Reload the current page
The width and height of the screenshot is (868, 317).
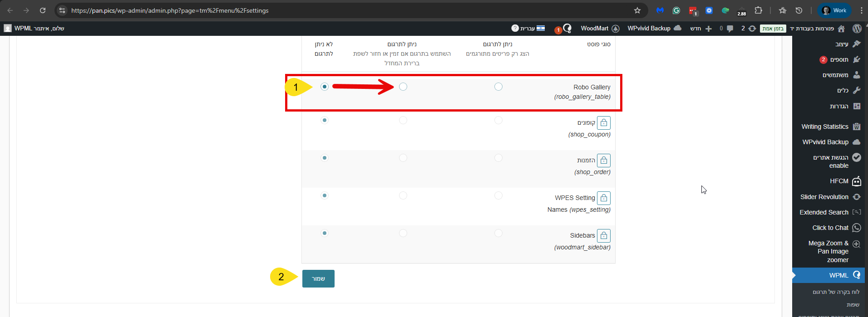(43, 10)
